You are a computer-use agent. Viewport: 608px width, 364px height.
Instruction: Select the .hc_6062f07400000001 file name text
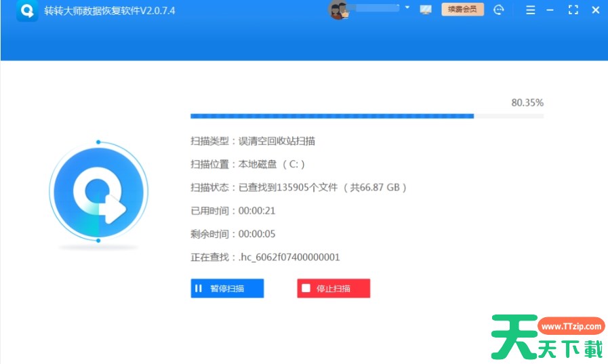coord(288,257)
